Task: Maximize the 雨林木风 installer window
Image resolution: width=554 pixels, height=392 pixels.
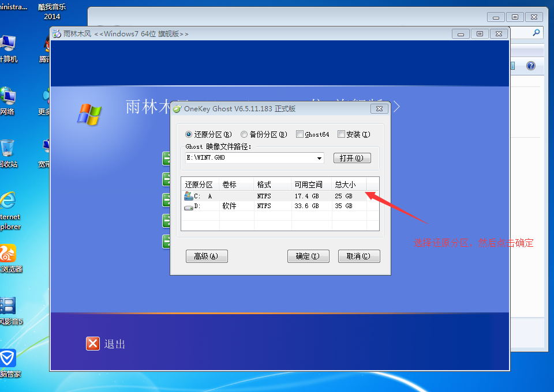Action: click(x=480, y=34)
